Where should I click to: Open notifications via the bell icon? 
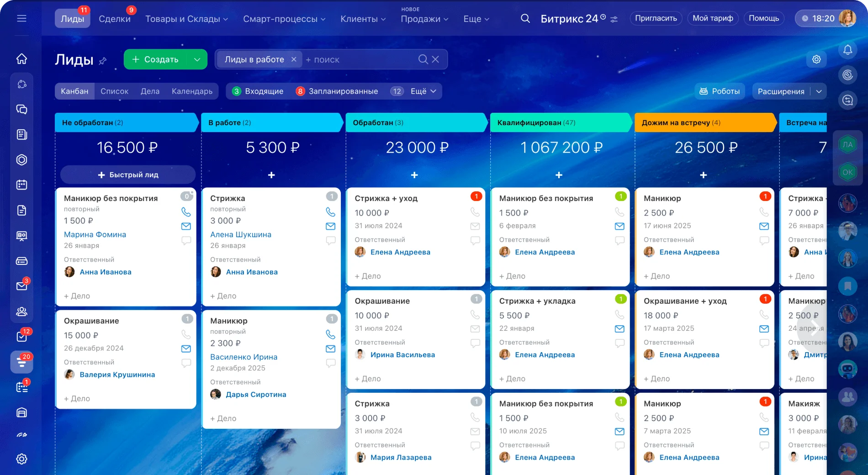(x=848, y=49)
